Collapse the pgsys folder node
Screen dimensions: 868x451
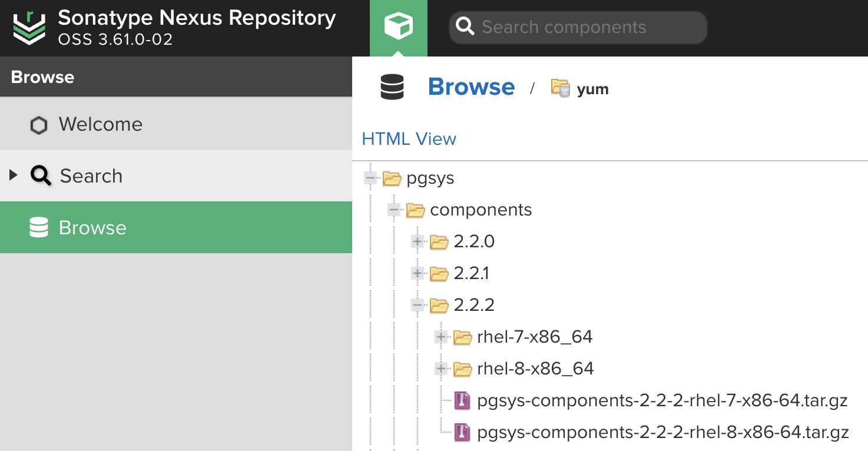tap(370, 178)
